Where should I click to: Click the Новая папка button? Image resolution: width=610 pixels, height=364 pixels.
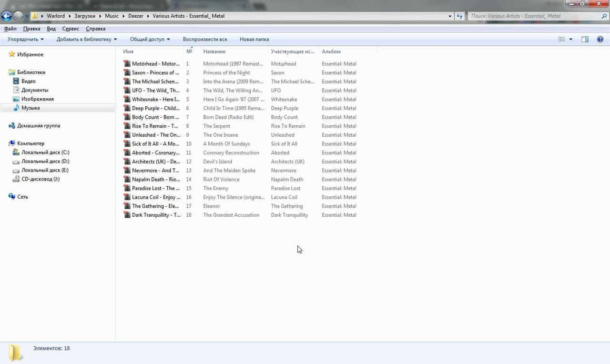(x=254, y=40)
